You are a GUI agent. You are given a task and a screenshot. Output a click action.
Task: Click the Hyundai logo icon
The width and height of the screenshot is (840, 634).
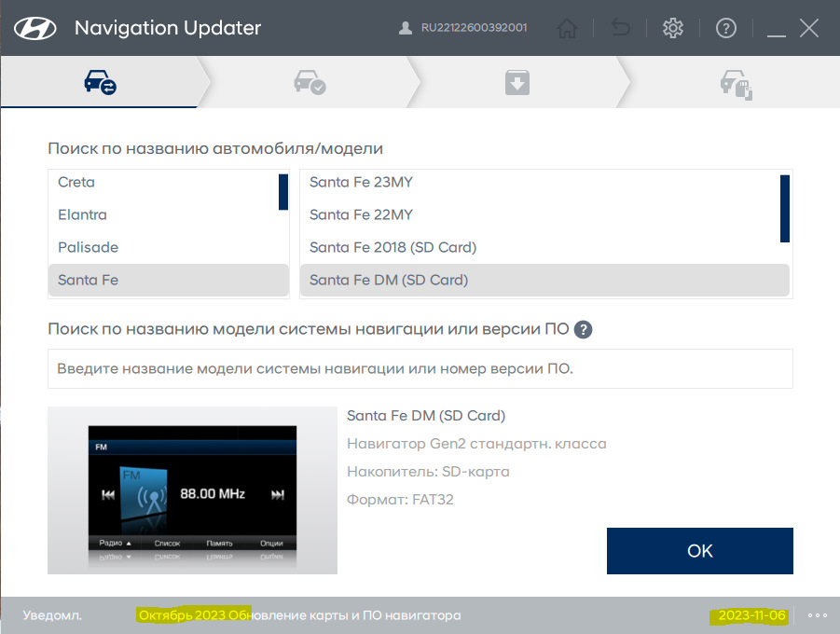(x=34, y=28)
